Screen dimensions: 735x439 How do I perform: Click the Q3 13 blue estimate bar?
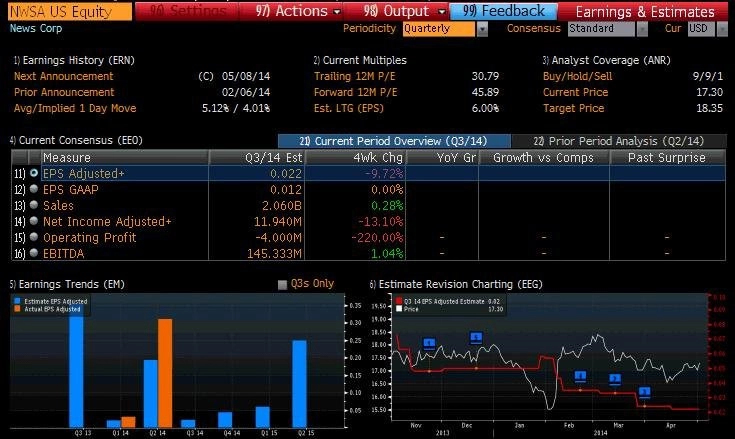pyautogui.click(x=76, y=367)
